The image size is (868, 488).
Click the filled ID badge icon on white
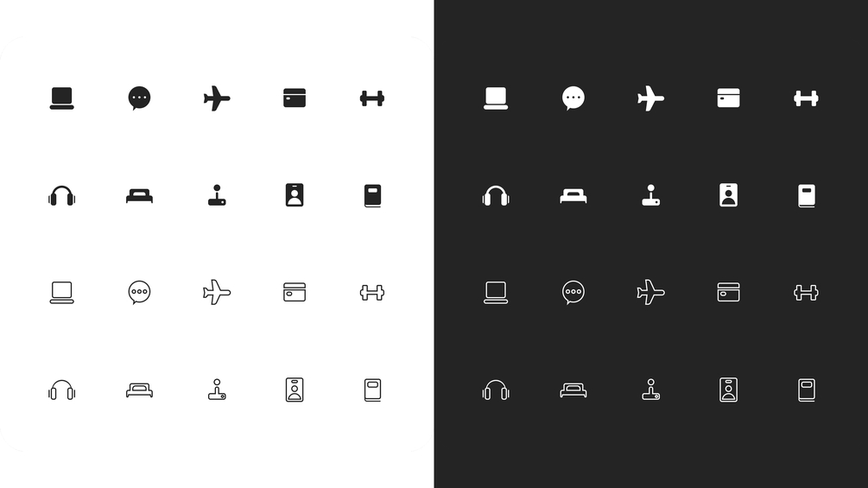[295, 195]
